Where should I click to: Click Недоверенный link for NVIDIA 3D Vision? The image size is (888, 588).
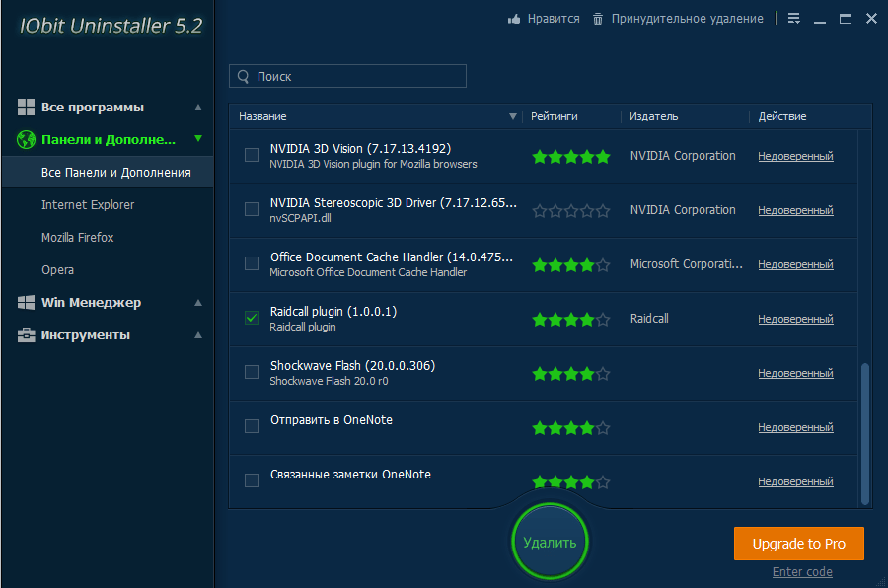pos(795,156)
